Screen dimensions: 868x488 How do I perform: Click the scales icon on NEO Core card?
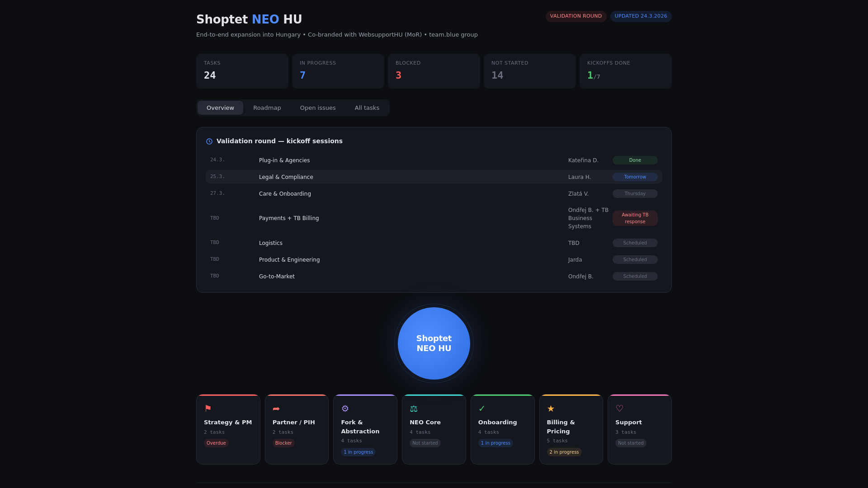(414, 409)
